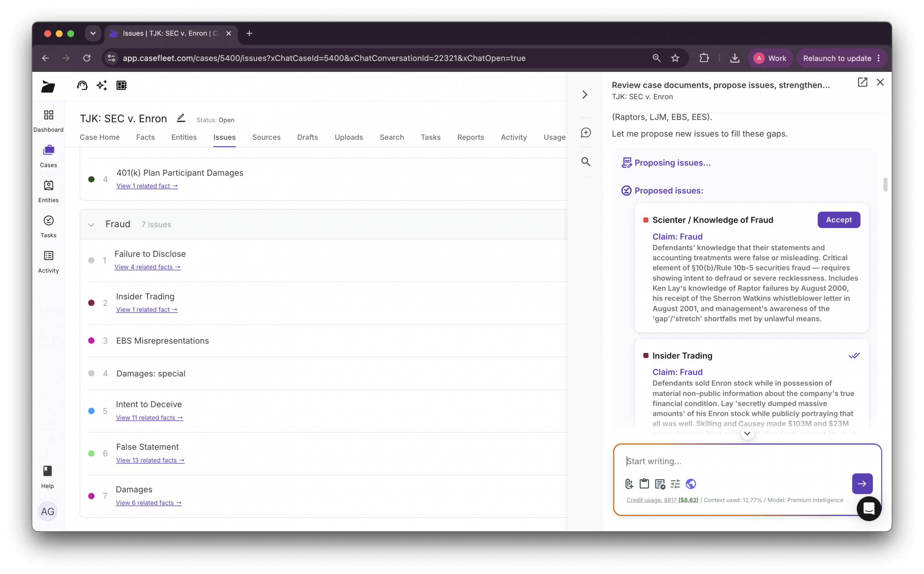Click the document settings icon in chat composer

(660, 484)
